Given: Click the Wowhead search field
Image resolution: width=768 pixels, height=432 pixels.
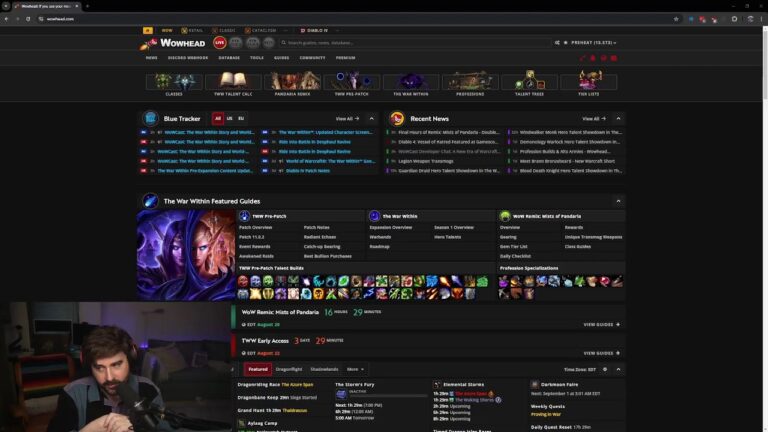Looking at the screenshot, I should (x=415, y=43).
